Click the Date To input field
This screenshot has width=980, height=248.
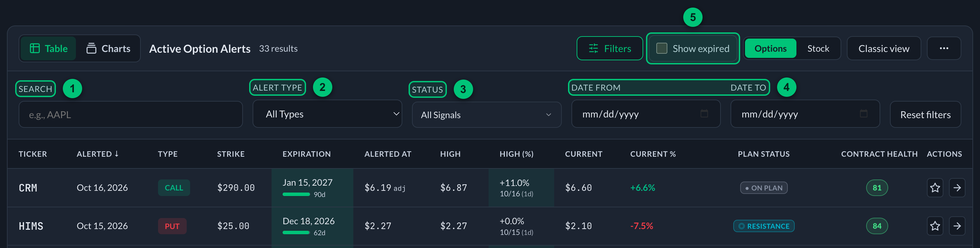click(805, 114)
